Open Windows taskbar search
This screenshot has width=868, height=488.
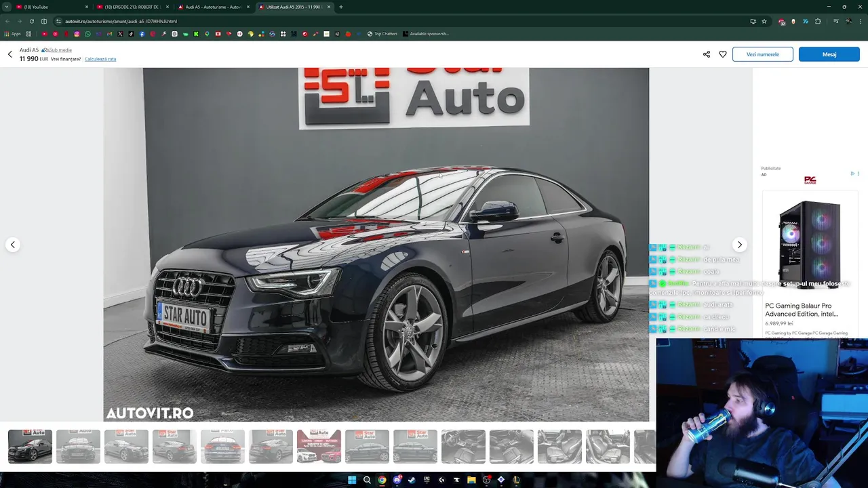click(x=367, y=480)
